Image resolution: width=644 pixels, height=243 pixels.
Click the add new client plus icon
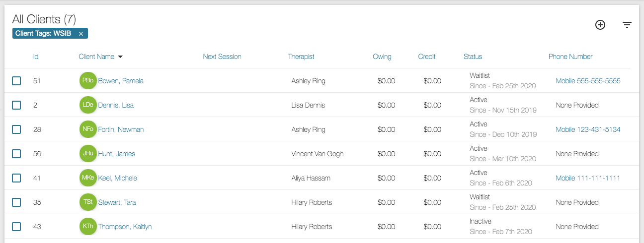[600, 25]
